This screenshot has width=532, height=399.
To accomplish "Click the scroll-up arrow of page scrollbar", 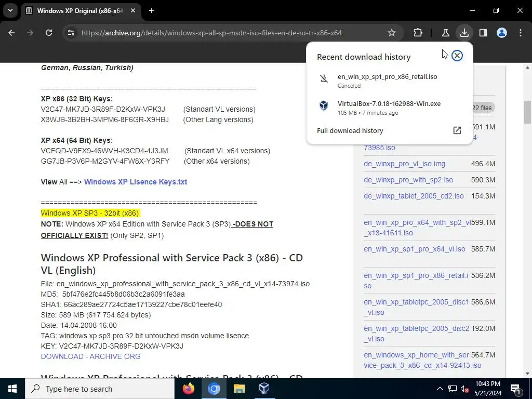I will coord(527,68).
